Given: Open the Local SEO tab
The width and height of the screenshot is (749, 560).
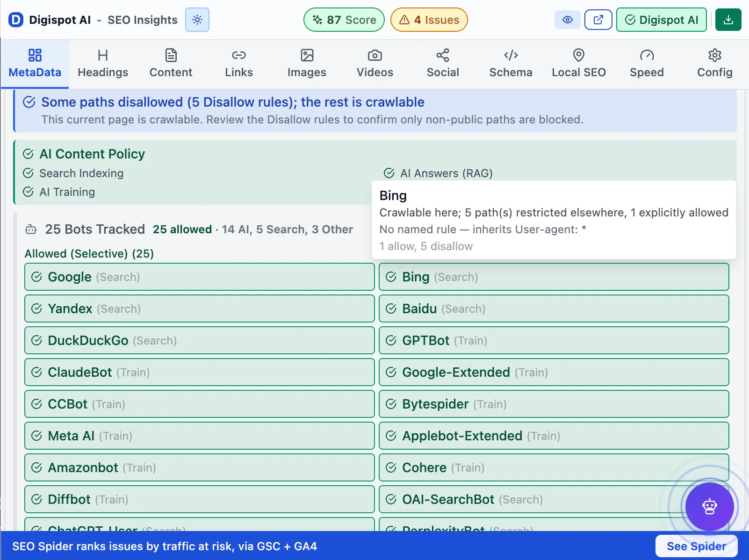Looking at the screenshot, I should click(579, 64).
